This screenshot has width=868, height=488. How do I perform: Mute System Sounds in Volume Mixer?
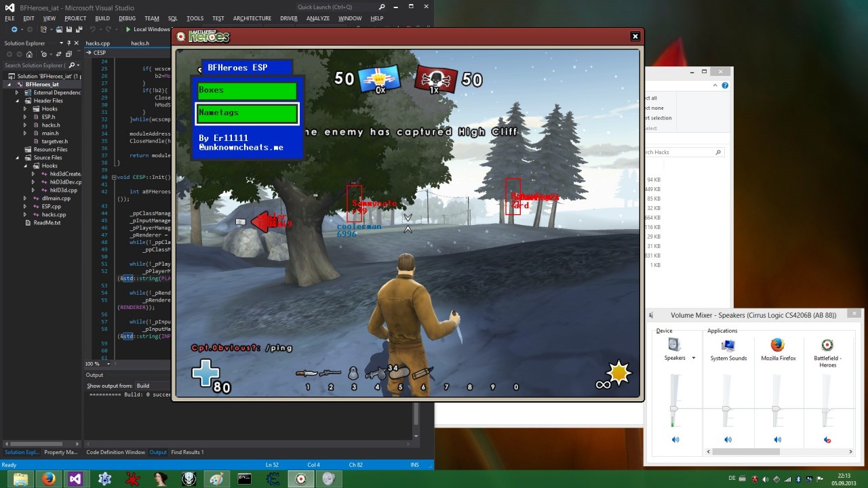[728, 440]
